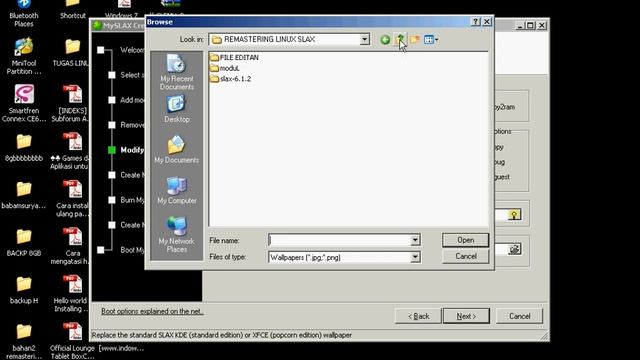Open My Network Places in places bar

point(177,234)
